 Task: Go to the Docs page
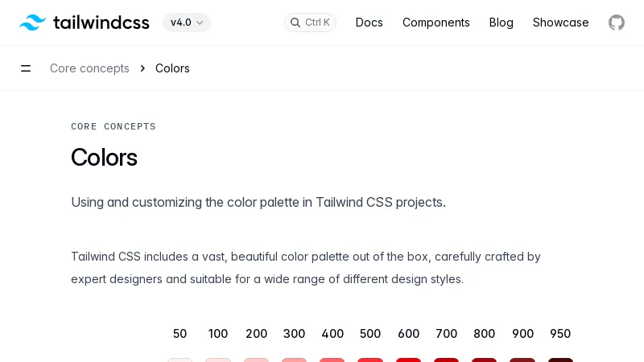point(369,23)
